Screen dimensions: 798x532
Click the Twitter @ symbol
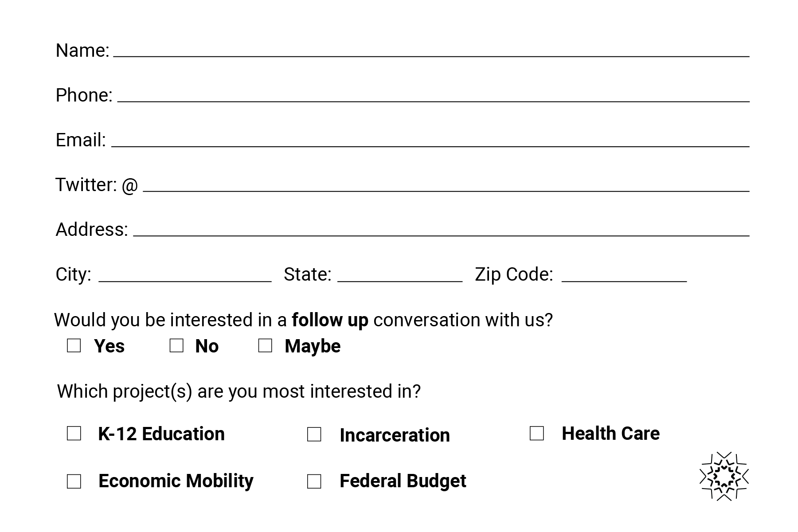[x=129, y=185]
